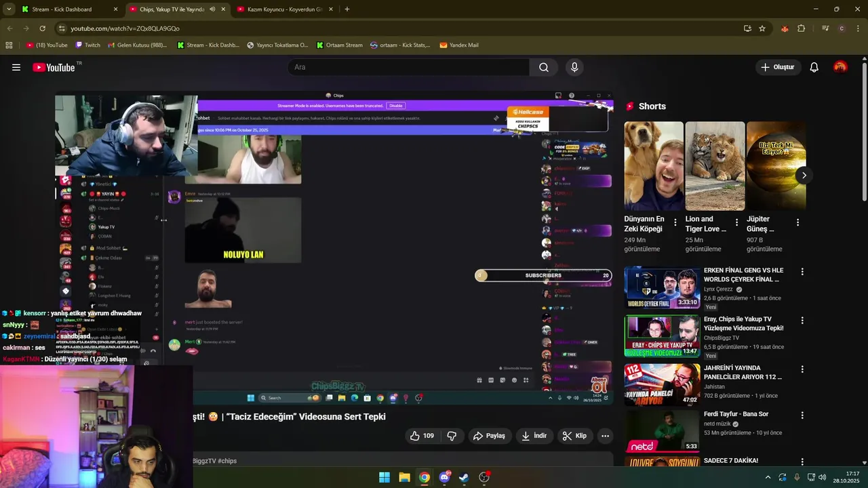
Task: Click the search magnifier button
Action: (544, 67)
